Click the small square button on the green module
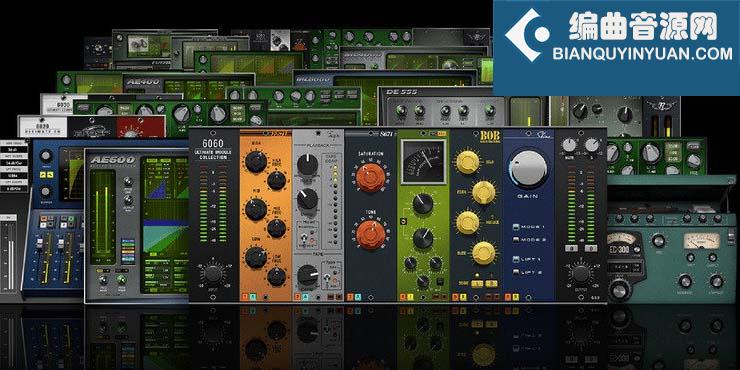740x370 pixels. click(x=440, y=282)
